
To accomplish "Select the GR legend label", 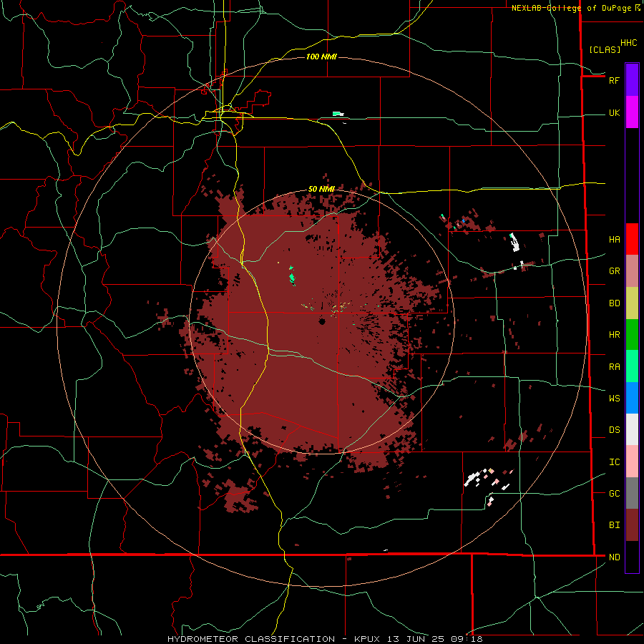I will tap(614, 270).
